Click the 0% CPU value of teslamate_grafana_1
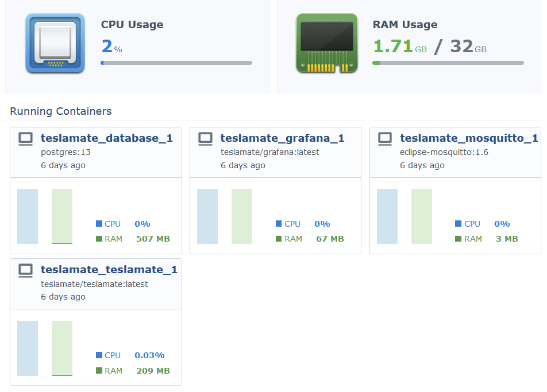Image resolution: width=547 pixels, height=392 pixels. 322,224
